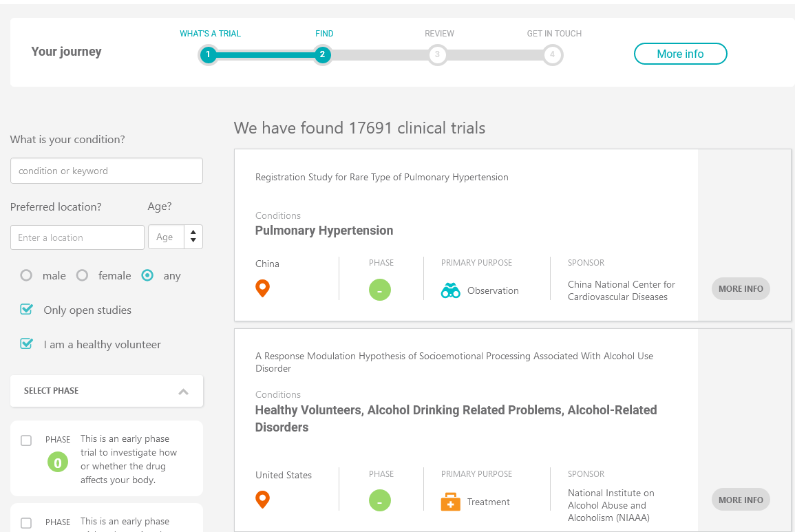Click the phase badge in Alcohol Use Disorder card
795x532 pixels.
click(x=380, y=500)
